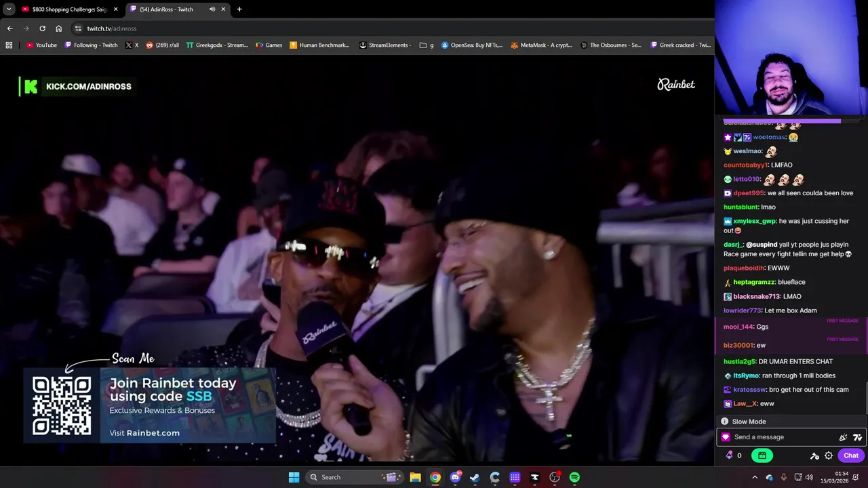The height and width of the screenshot is (488, 868).
Task: Open the X bookmark
Action: [132, 45]
